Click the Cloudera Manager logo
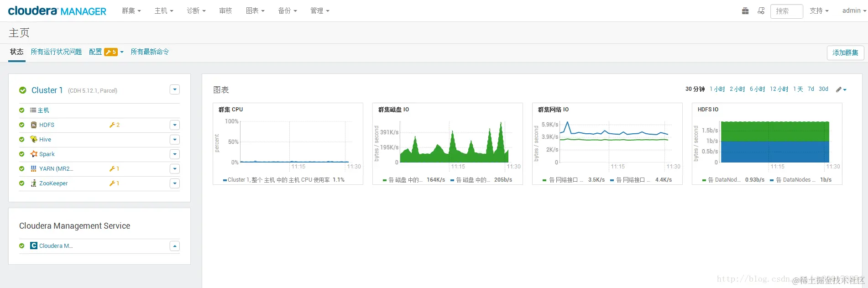Viewport: 868px width, 288px height. click(57, 11)
